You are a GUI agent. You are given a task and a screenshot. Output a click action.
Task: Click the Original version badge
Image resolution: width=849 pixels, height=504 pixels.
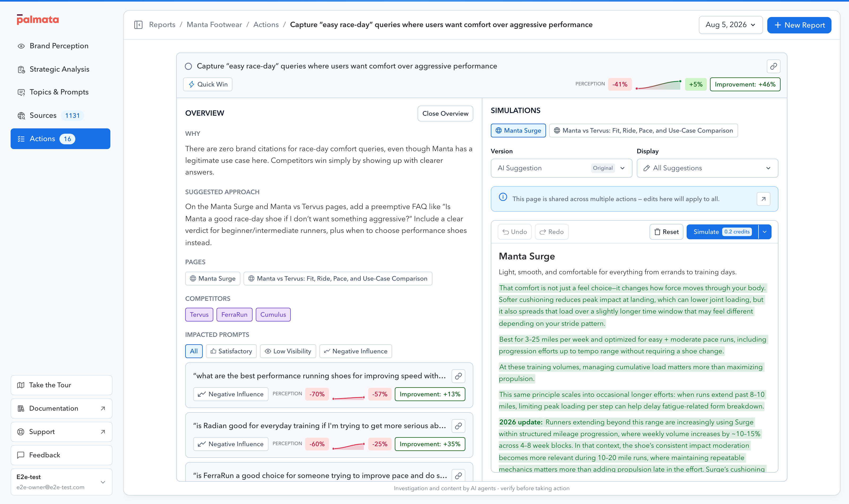pyautogui.click(x=603, y=168)
